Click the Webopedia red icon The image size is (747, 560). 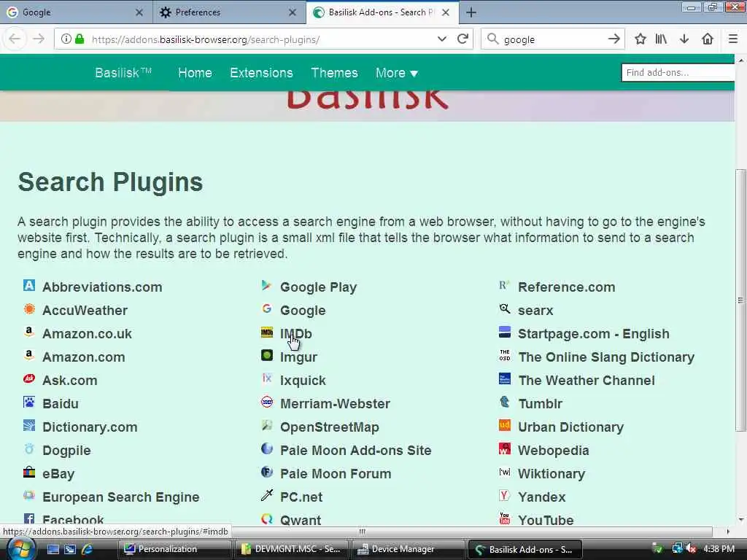pyautogui.click(x=505, y=448)
